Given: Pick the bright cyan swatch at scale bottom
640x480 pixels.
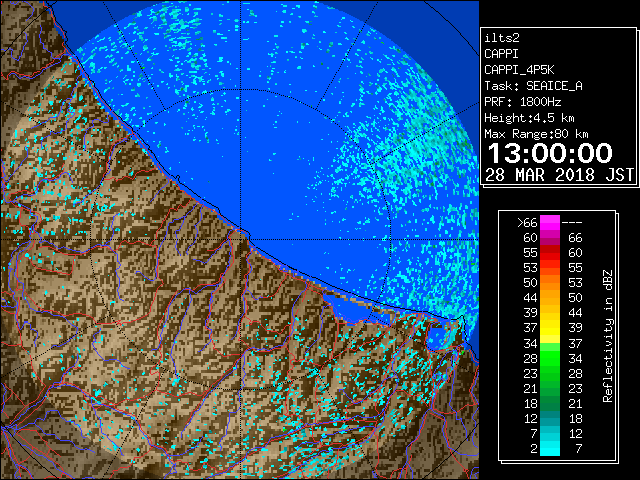Looking at the screenshot, I should pyautogui.click(x=550, y=448).
